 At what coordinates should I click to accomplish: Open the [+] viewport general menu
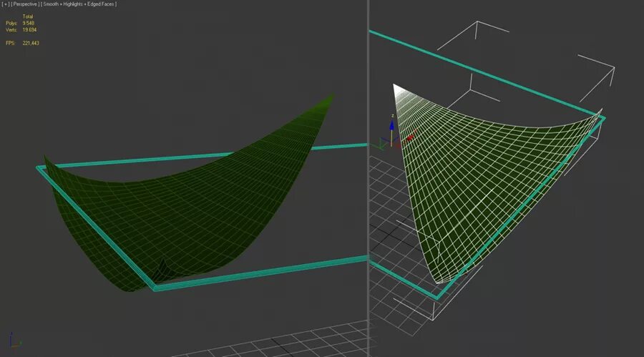point(5,4)
